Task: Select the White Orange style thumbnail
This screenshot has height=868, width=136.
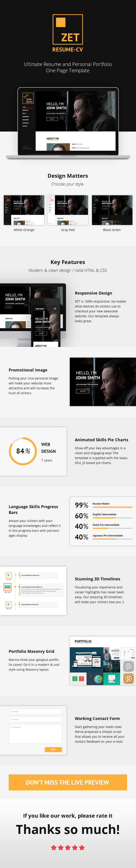Action: pos(24,210)
